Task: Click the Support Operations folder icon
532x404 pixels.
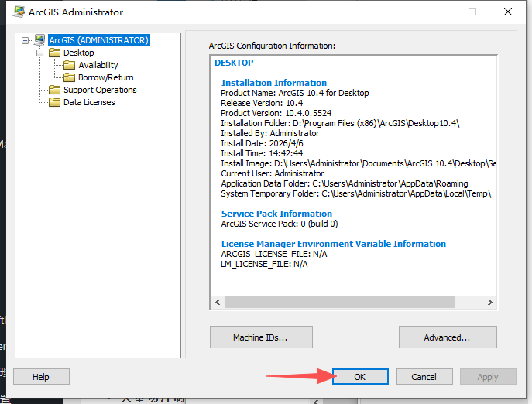Action: (54, 90)
